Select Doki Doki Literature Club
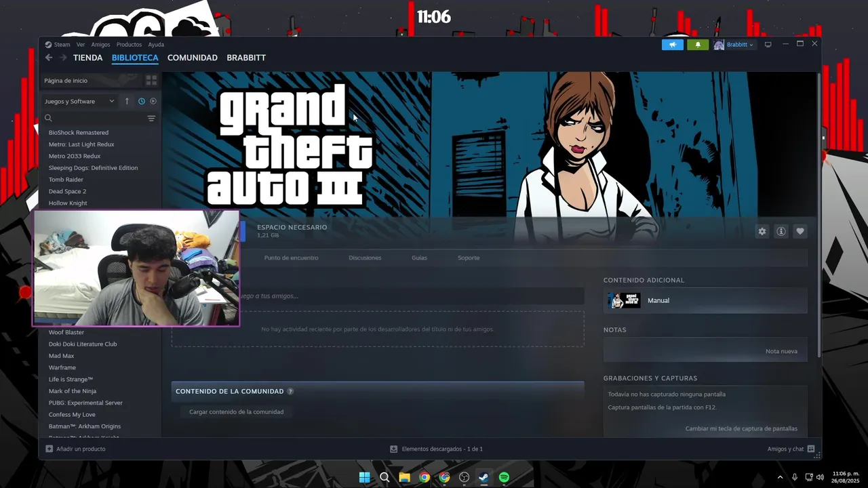The width and height of the screenshot is (868, 488). (83, 344)
